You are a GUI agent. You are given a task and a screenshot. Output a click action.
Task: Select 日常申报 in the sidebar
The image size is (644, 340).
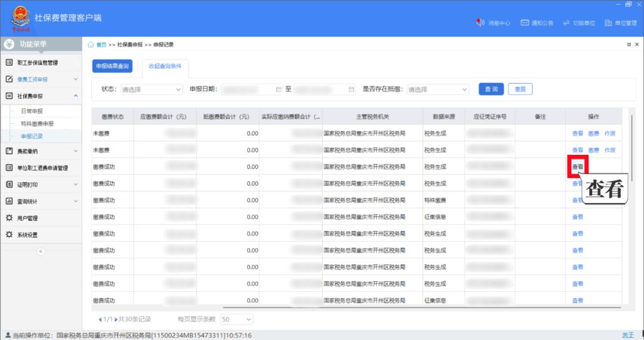pyautogui.click(x=32, y=111)
